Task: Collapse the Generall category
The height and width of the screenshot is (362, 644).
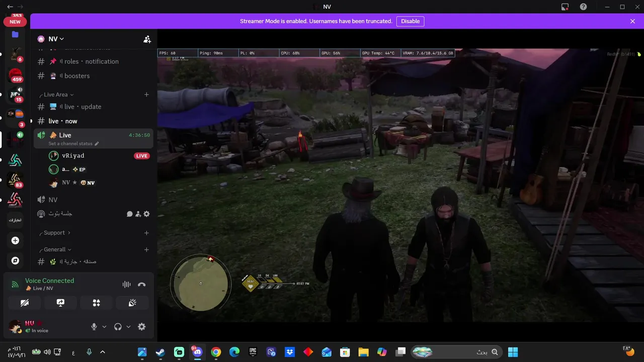Action: 57,249
